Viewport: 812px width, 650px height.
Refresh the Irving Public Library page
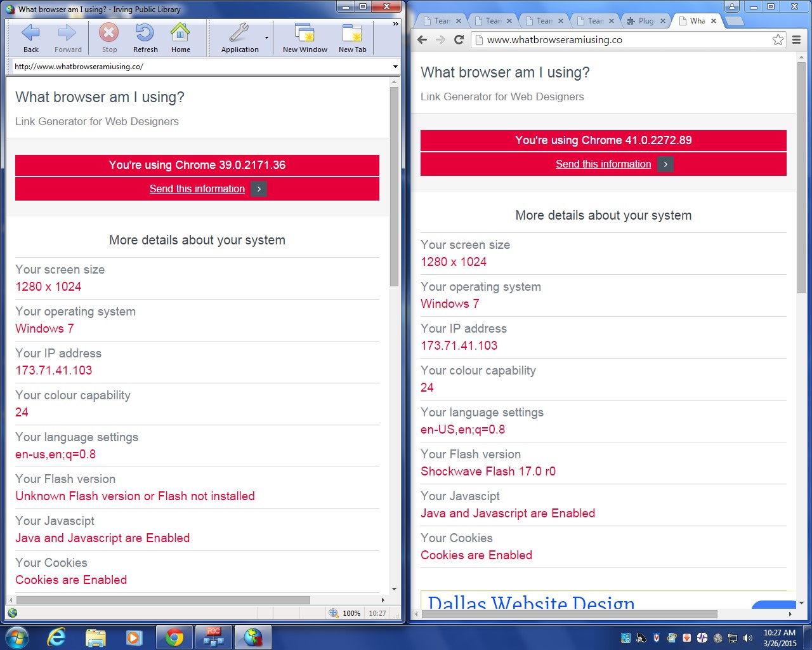tap(145, 38)
